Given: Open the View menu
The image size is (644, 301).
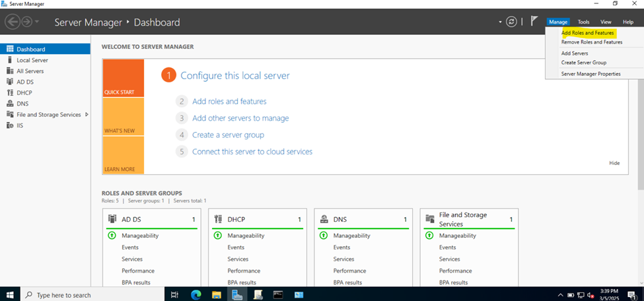Looking at the screenshot, I should [x=606, y=22].
